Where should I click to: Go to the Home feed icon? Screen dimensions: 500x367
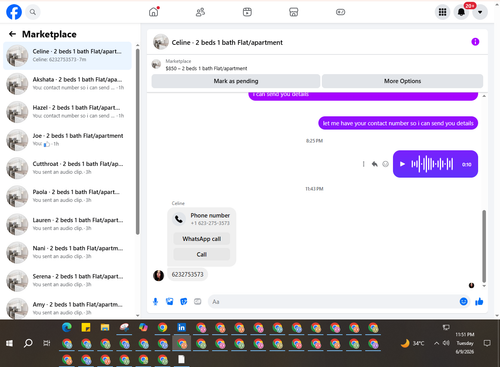point(154,12)
